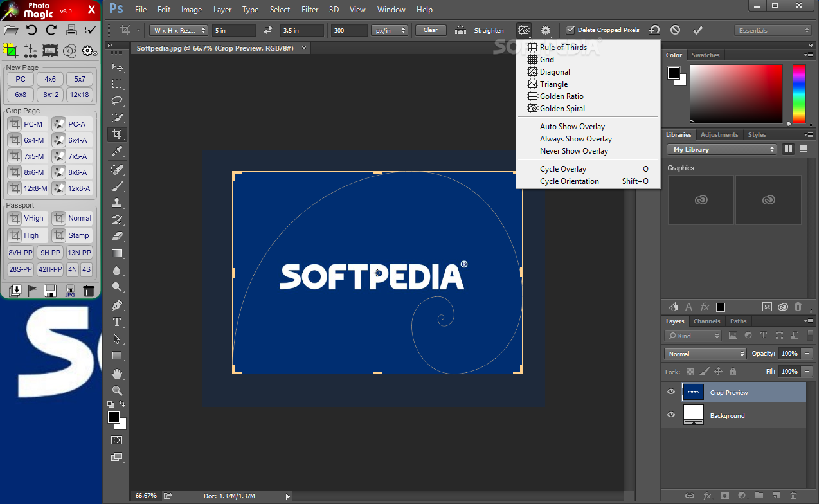Click the trash icon in Photo Magic
This screenshot has width=819, height=504.
click(89, 291)
